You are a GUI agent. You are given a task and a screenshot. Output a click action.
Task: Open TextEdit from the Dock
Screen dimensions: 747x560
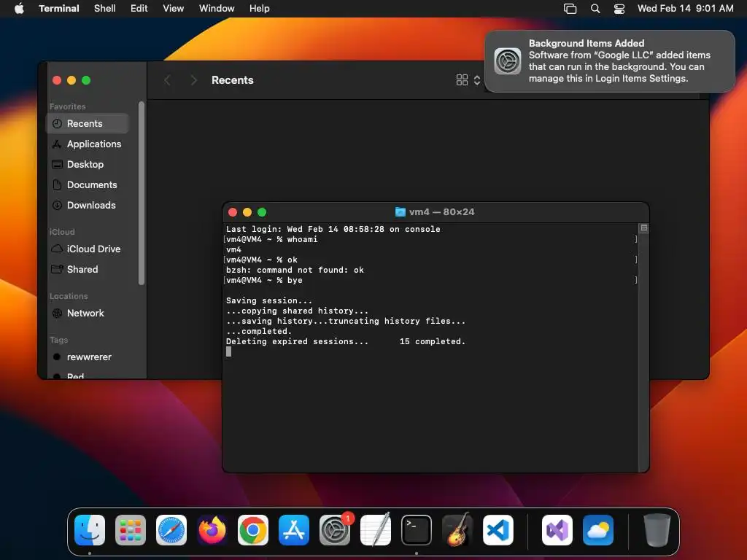[x=376, y=530]
